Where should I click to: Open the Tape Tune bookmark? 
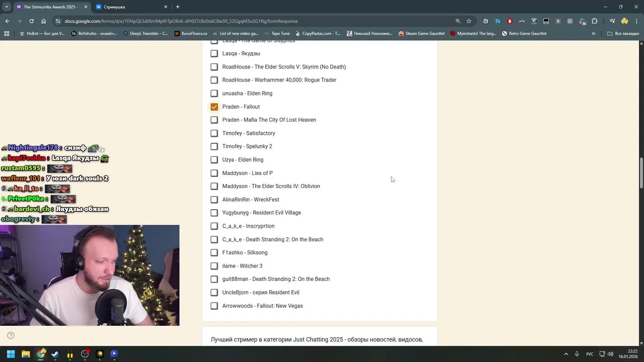tap(276, 34)
